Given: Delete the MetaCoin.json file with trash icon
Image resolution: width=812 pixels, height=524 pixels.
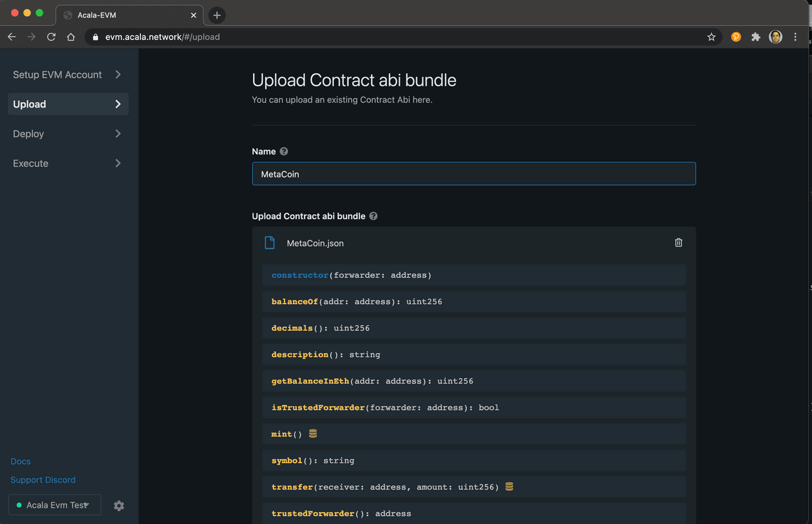Looking at the screenshot, I should pyautogui.click(x=678, y=243).
